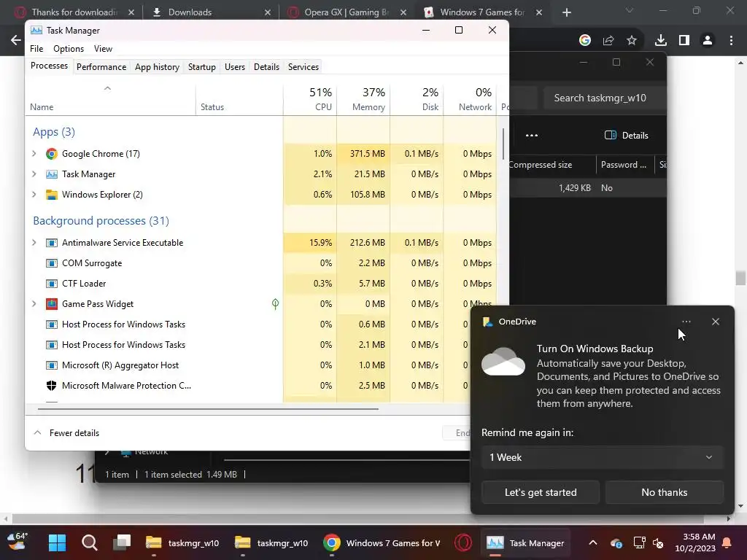747x560 pixels.
Task: Click the Microsoft Malware Protection shield icon
Action: pyautogui.click(x=52, y=386)
